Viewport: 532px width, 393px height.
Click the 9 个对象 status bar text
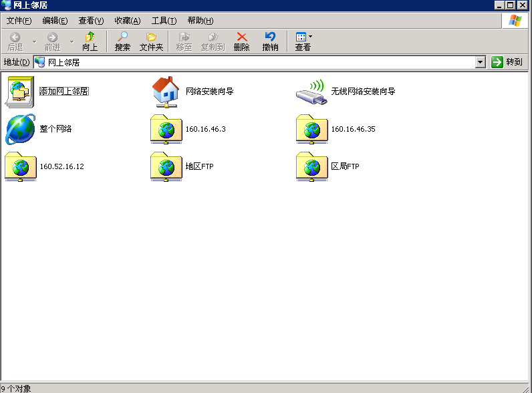tap(16, 388)
